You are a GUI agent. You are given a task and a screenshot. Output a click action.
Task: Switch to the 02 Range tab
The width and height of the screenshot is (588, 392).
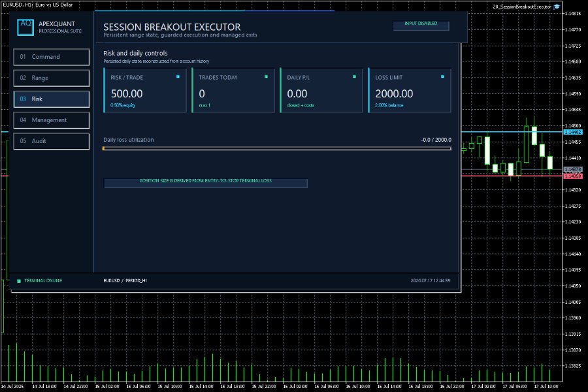[x=52, y=78]
